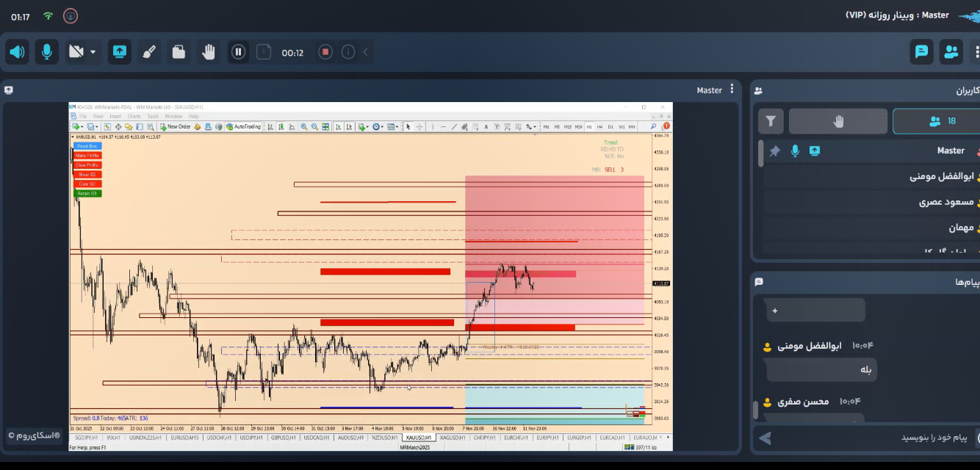This screenshot has width=980, height=470.
Task: Collapse the recording controls with the chevron
Action: click(x=365, y=52)
